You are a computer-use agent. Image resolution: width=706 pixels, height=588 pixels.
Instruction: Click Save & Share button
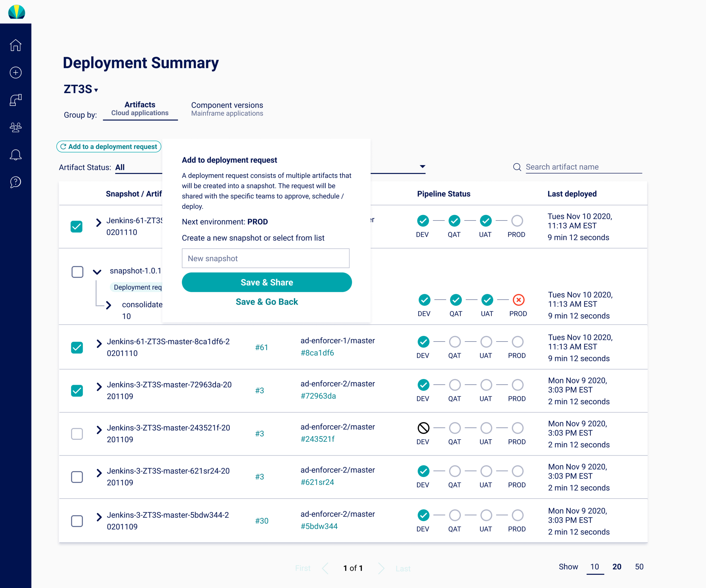pyautogui.click(x=267, y=282)
